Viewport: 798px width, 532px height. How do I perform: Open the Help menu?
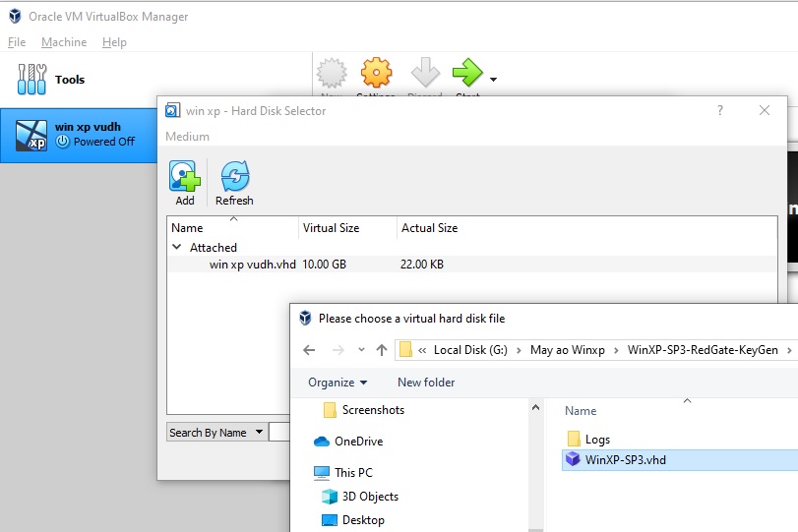[114, 42]
